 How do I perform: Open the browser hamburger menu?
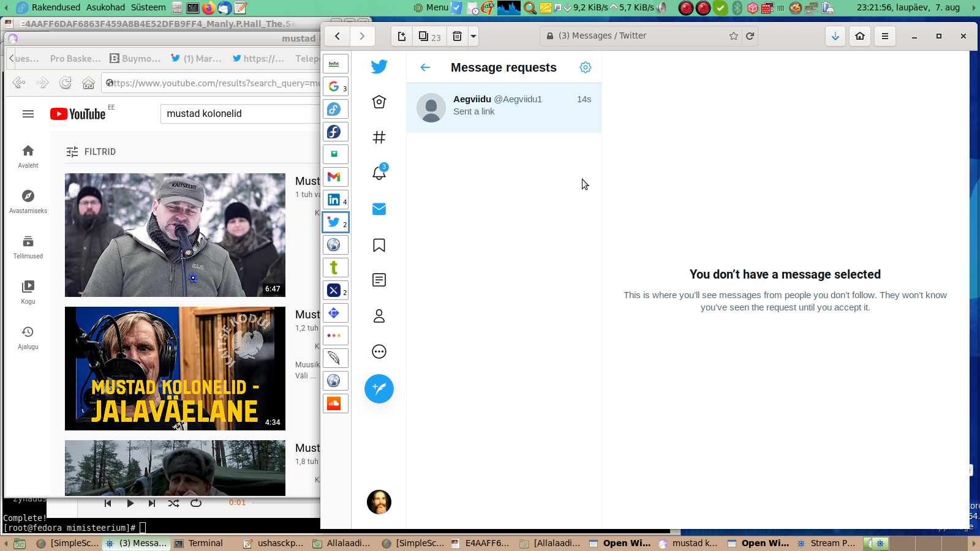point(884,36)
